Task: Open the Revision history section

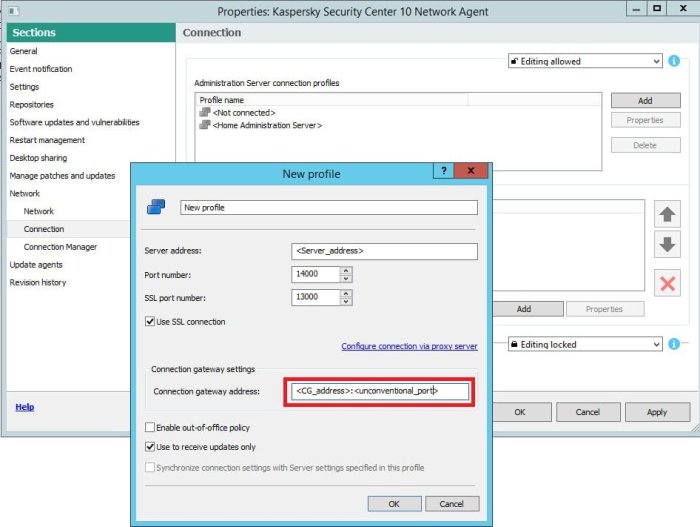Action: pos(38,282)
